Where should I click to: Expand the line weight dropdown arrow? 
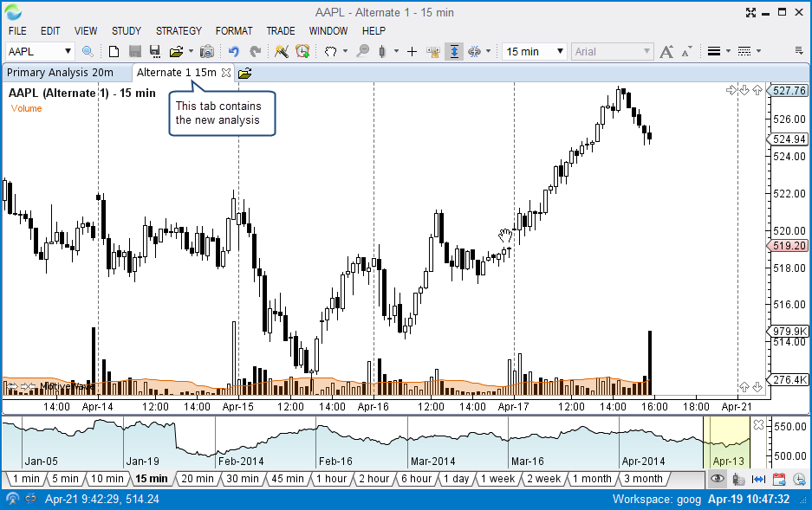coord(728,51)
